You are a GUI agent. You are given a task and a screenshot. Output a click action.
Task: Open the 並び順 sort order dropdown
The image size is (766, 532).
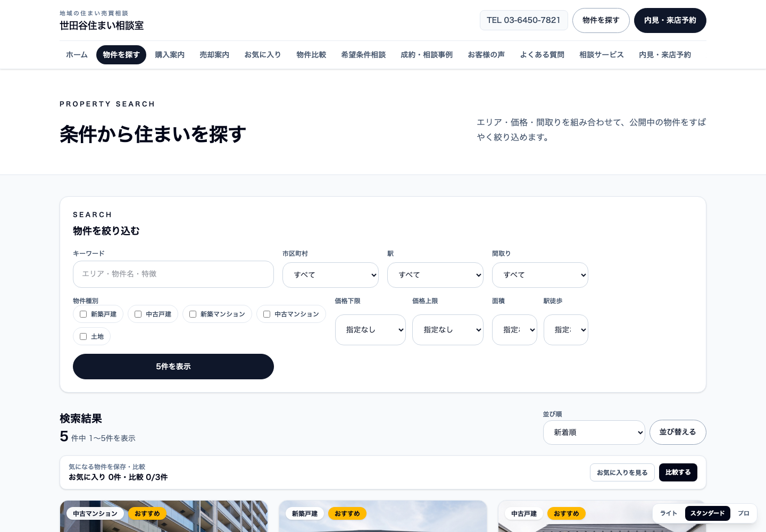coord(594,433)
